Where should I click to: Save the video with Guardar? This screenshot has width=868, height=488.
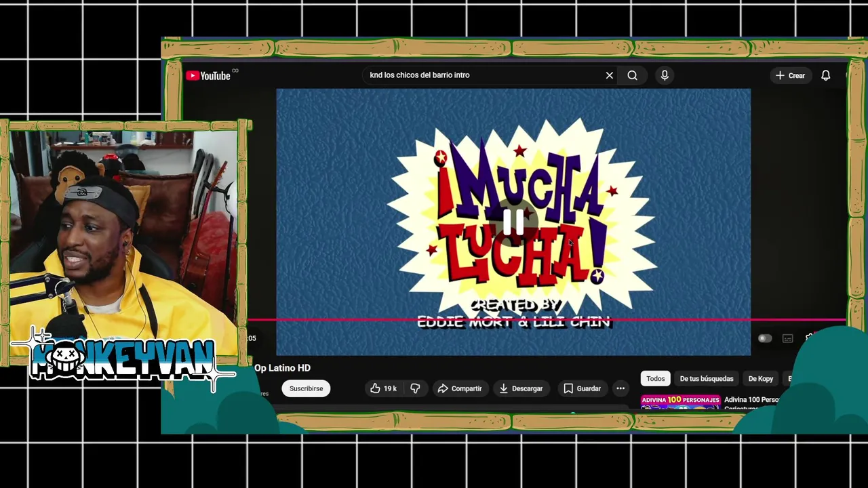pos(582,388)
